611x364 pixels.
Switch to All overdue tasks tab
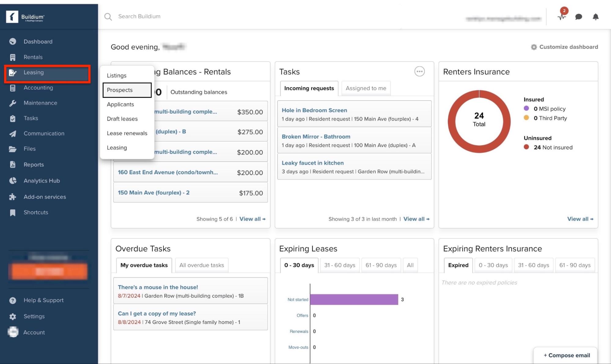coord(201,265)
